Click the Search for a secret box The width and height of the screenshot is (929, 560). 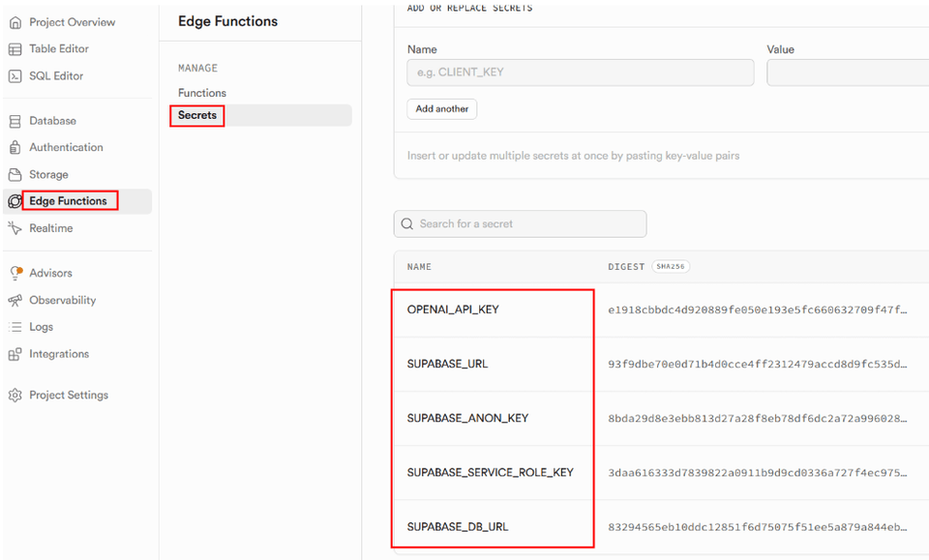point(521,223)
